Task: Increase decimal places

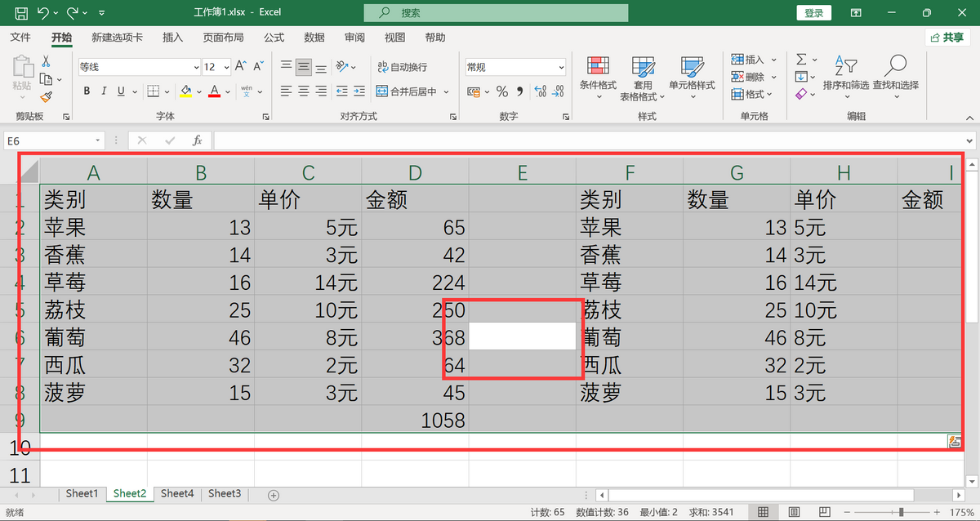Action: coord(541,91)
